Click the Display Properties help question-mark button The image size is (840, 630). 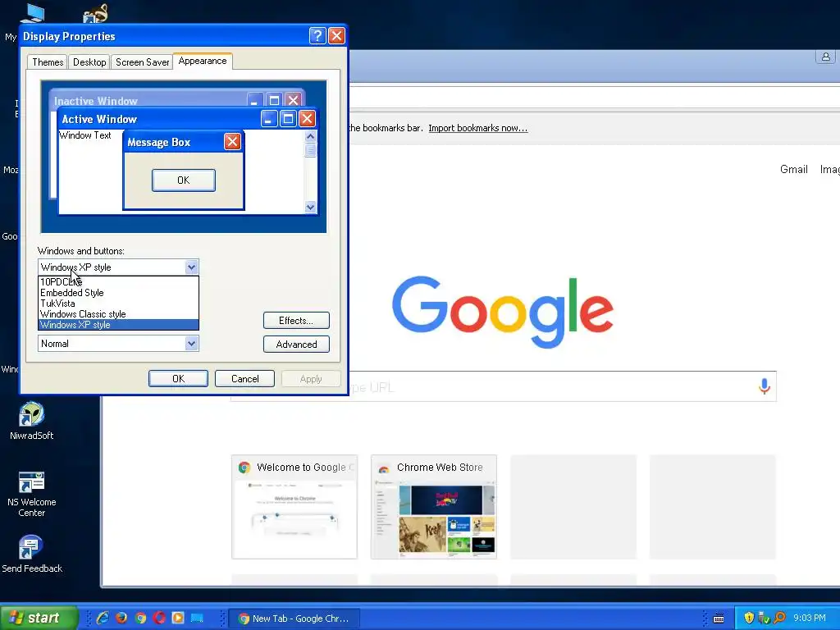tap(317, 36)
